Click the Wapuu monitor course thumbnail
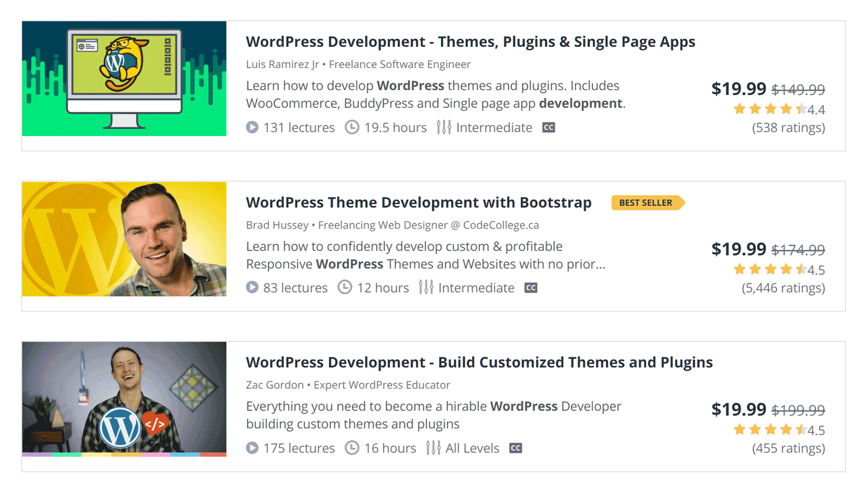The width and height of the screenshot is (868, 492). [x=124, y=79]
